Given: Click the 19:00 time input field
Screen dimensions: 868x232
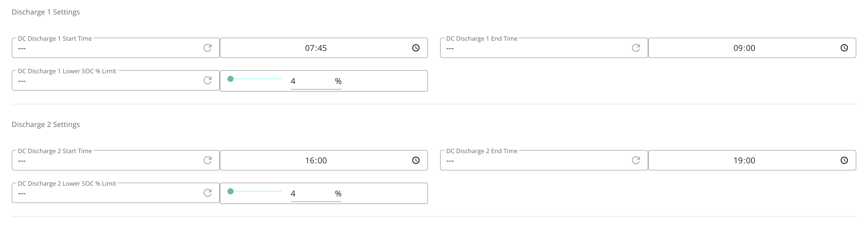Looking at the screenshot, I should point(744,160).
